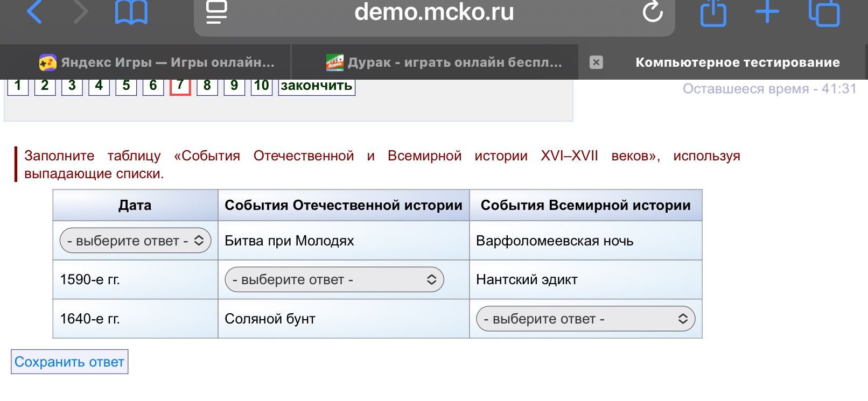Go to question 8

click(x=207, y=86)
